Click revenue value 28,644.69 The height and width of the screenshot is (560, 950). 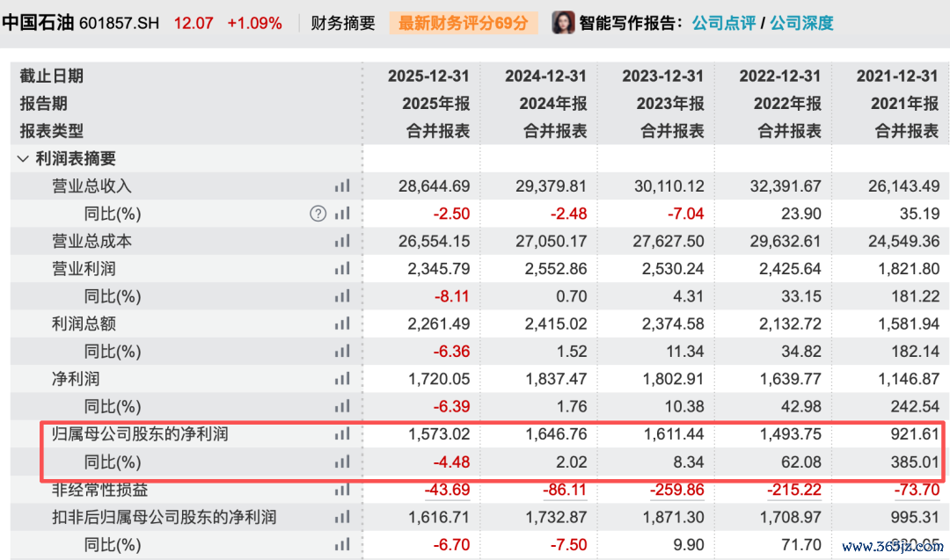pos(434,185)
